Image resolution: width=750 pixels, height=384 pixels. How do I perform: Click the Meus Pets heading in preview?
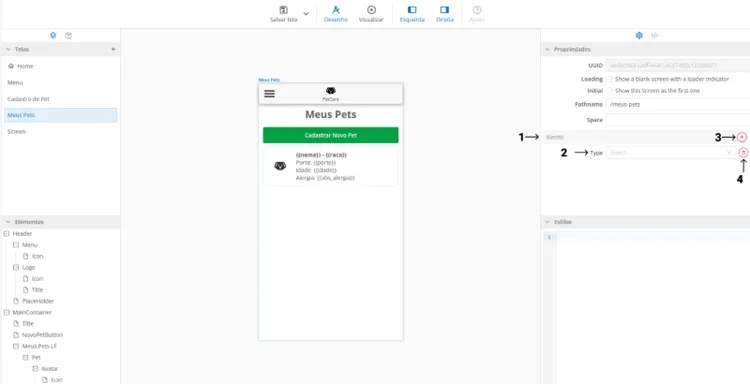click(331, 115)
